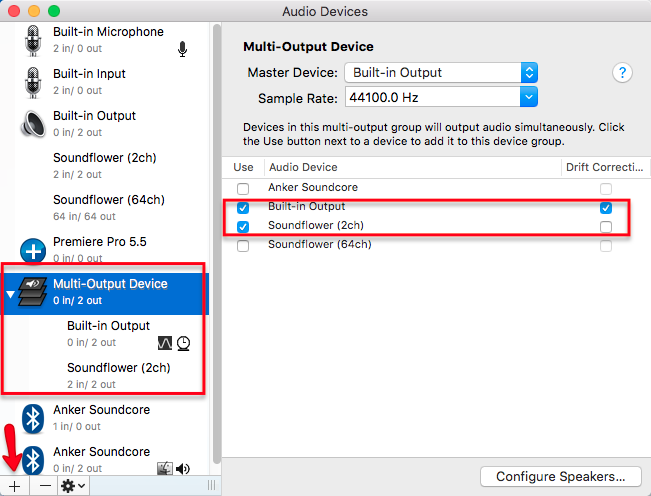Select the Built-in Microphone label
This screenshot has width=651, height=496.
tap(108, 32)
